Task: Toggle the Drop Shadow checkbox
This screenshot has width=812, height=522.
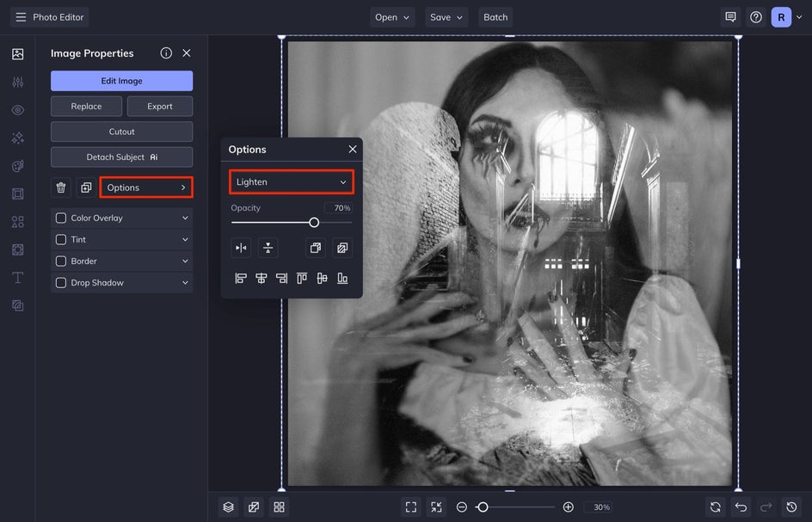Action: click(x=61, y=283)
